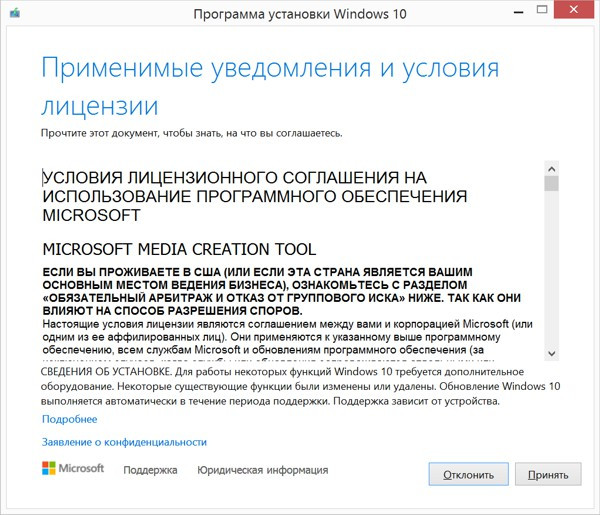Click the MICROSOFT MEDIA CREATION TOOL heading
The image size is (600, 515).
179,249
